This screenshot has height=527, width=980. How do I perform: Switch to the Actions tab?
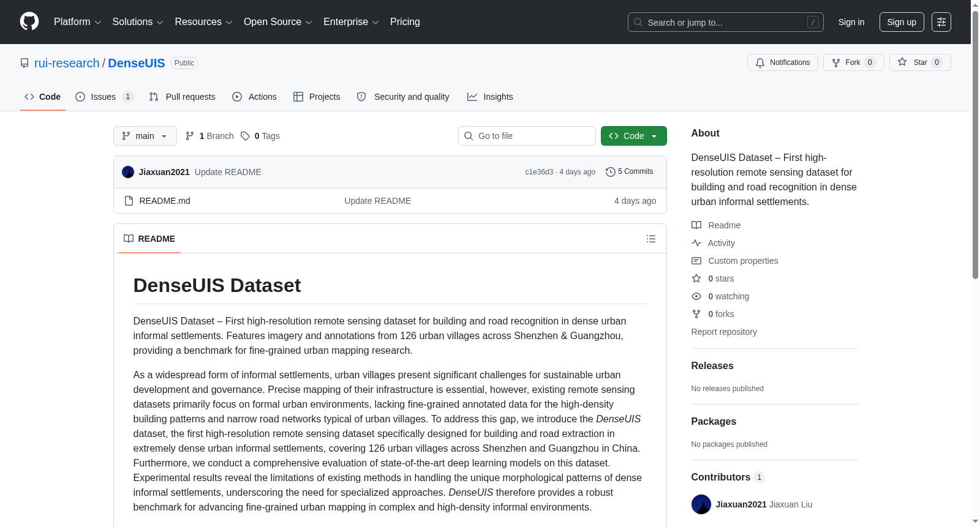pos(255,97)
